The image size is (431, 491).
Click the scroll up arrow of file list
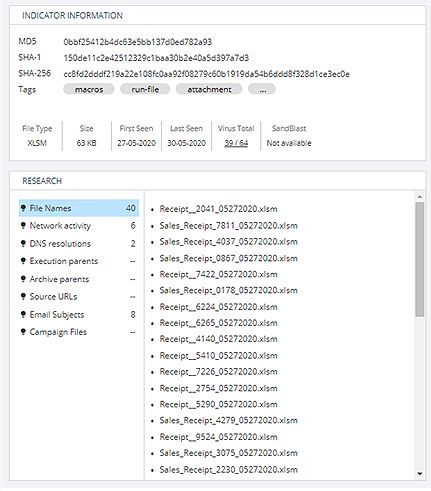tap(420, 197)
